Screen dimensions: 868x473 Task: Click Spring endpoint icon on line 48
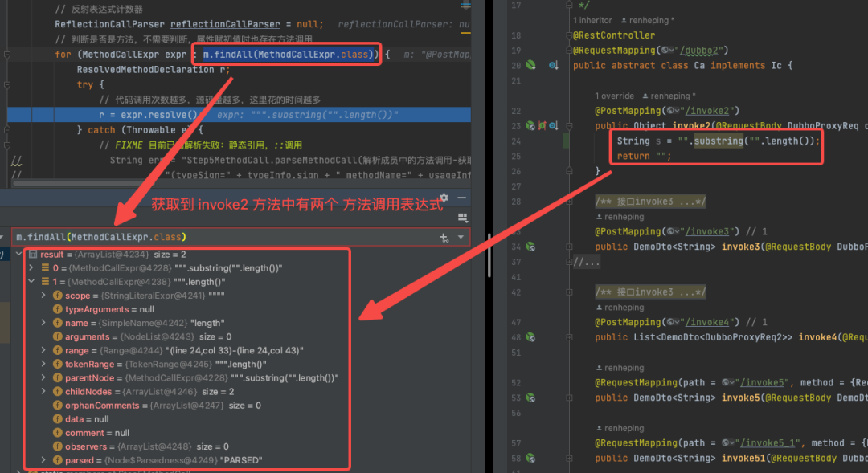530,337
